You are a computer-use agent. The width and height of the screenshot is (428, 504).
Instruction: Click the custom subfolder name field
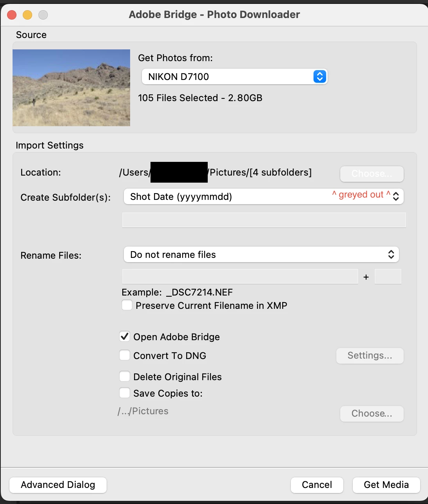tap(264, 220)
